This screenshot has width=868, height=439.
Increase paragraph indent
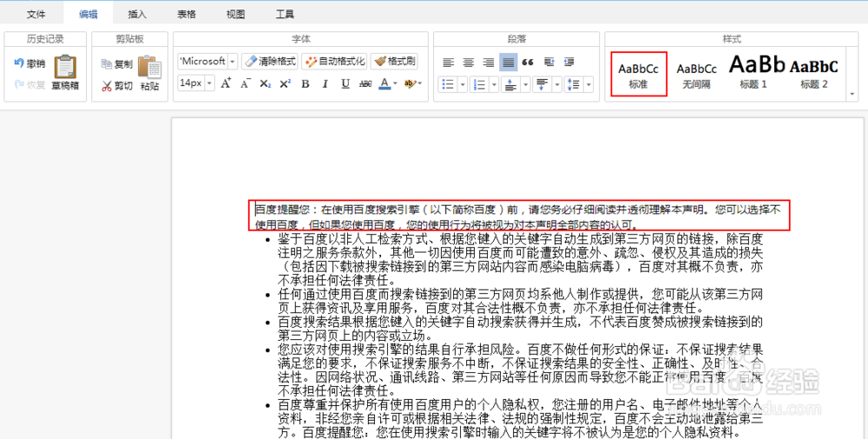click(549, 62)
